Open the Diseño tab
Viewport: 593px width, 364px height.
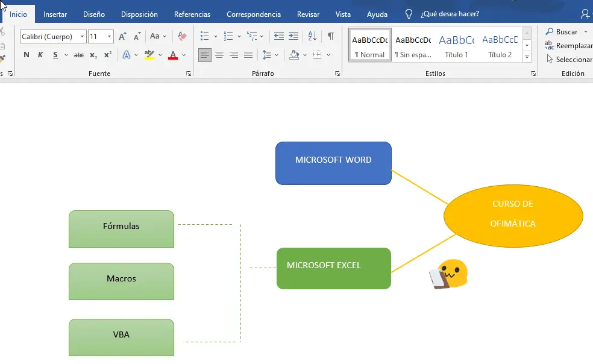(x=94, y=14)
